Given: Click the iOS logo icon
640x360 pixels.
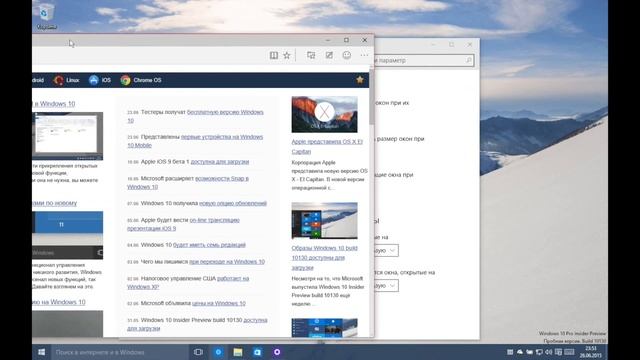Looking at the screenshot, I should pyautogui.click(x=94, y=80).
